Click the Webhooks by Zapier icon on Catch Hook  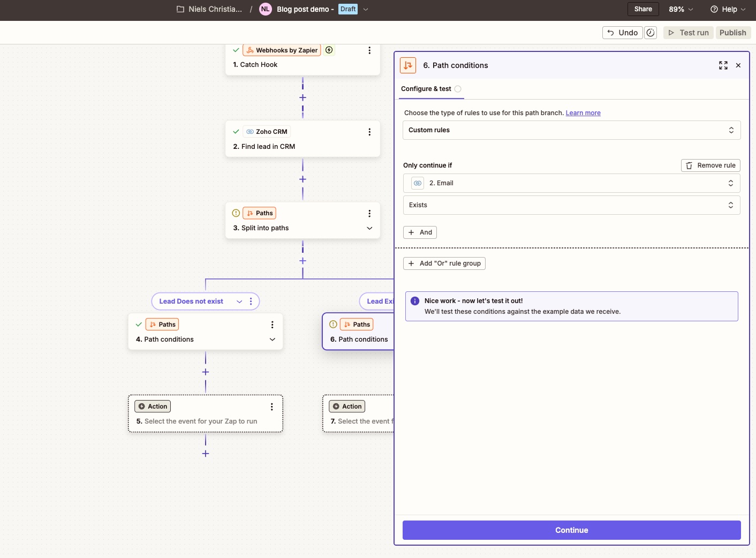250,50
